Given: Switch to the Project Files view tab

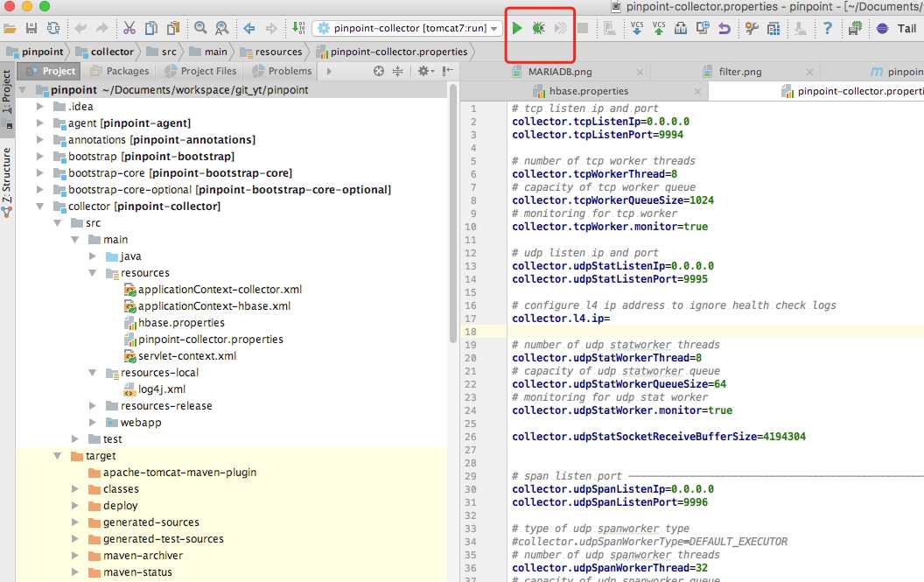Looking at the screenshot, I should point(200,72).
